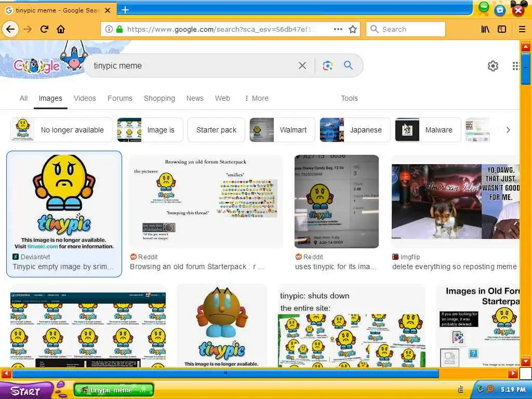
Task: Filter by the Image is chip
Action: [150, 129]
